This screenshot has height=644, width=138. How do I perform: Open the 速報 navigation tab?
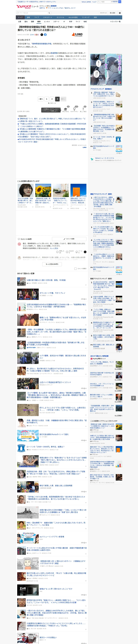click(x=28, y=17)
